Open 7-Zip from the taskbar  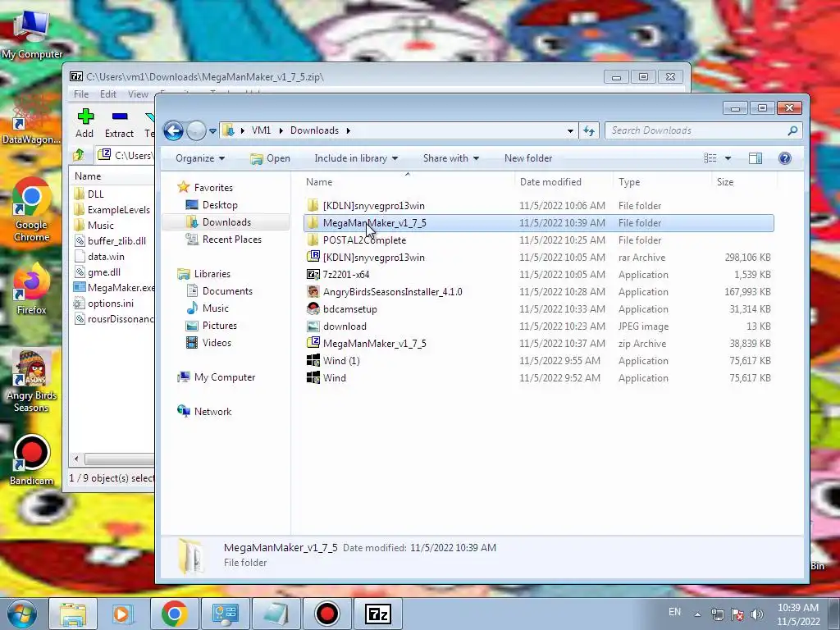(377, 614)
